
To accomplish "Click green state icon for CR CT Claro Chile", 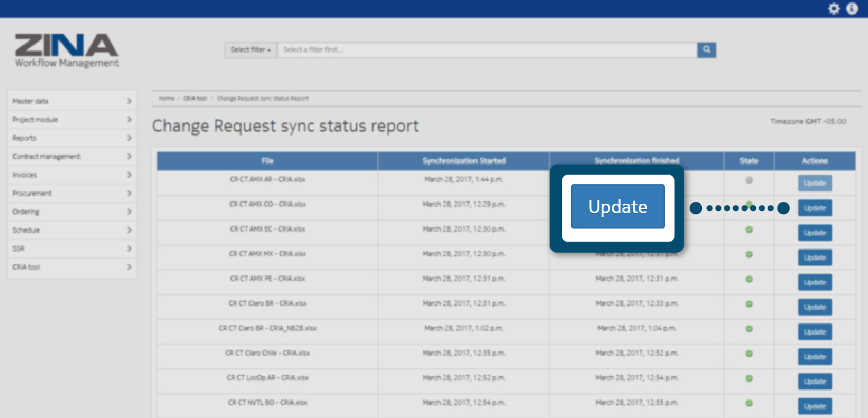I will point(749,354).
